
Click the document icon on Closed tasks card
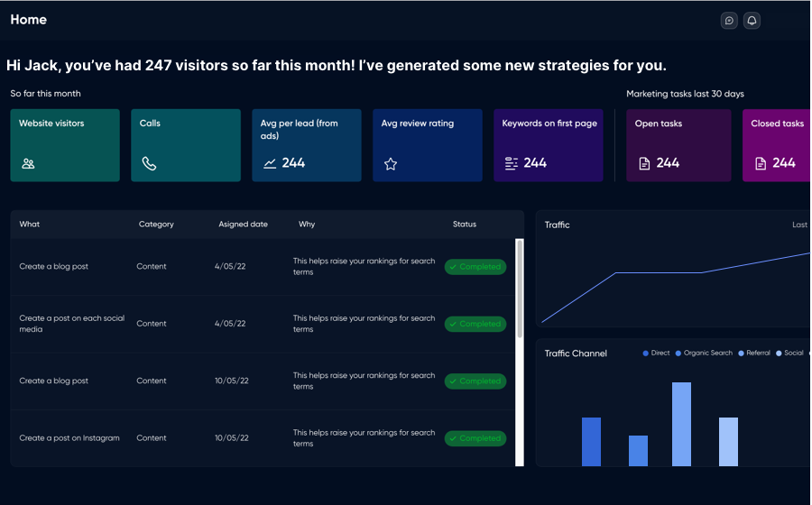(x=761, y=164)
